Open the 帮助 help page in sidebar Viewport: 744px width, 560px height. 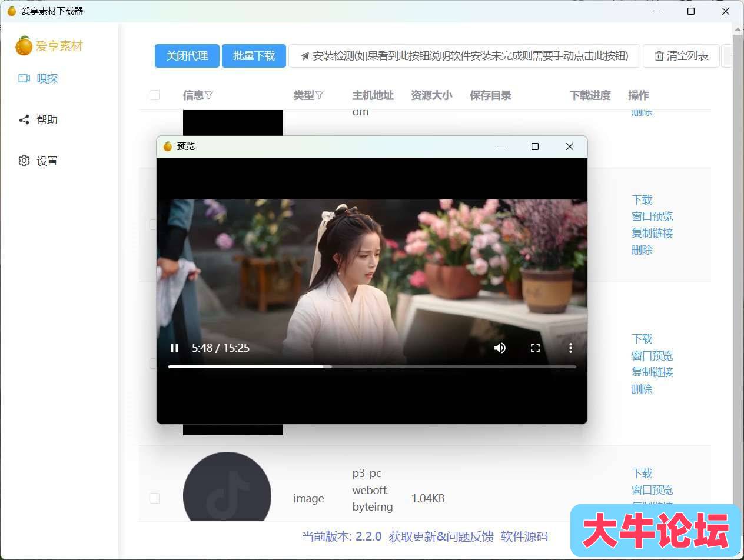[x=38, y=119]
